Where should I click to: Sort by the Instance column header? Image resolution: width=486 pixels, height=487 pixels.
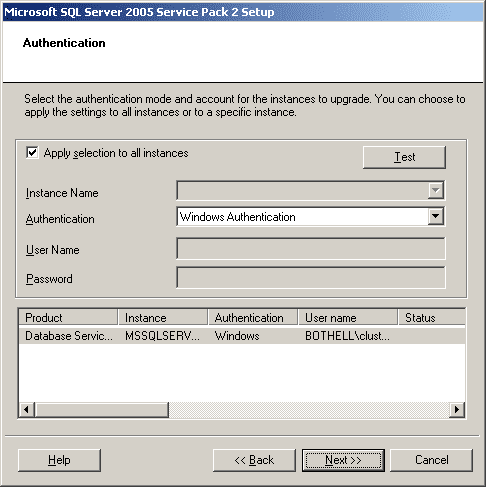click(163, 317)
